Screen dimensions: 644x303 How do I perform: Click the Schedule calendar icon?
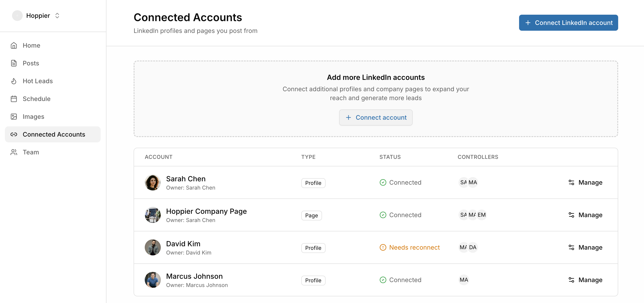point(14,99)
